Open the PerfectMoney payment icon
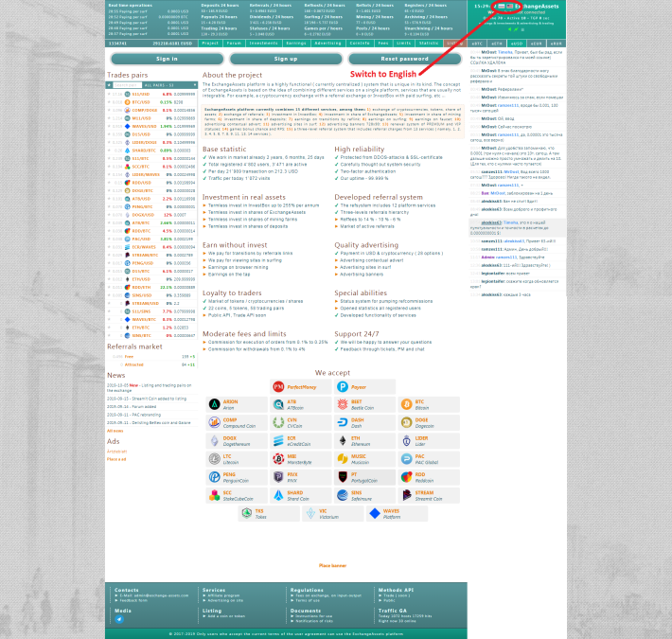The width and height of the screenshot is (672, 639). (x=278, y=387)
